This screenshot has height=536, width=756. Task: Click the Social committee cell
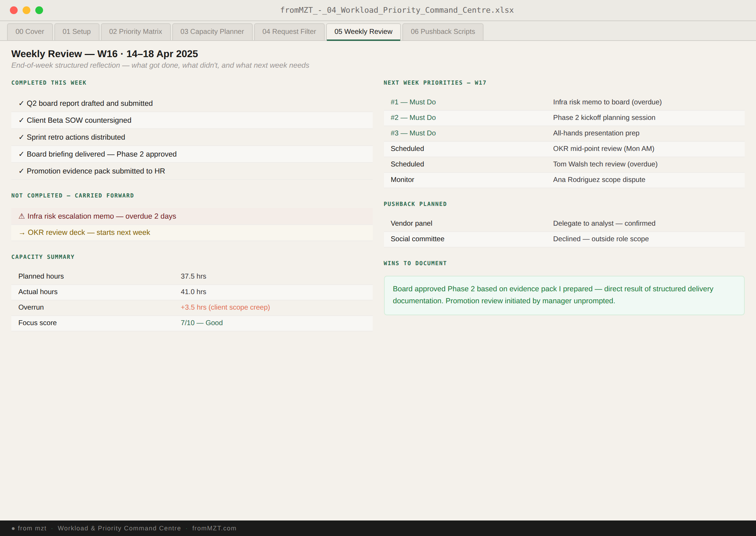pyautogui.click(x=417, y=239)
